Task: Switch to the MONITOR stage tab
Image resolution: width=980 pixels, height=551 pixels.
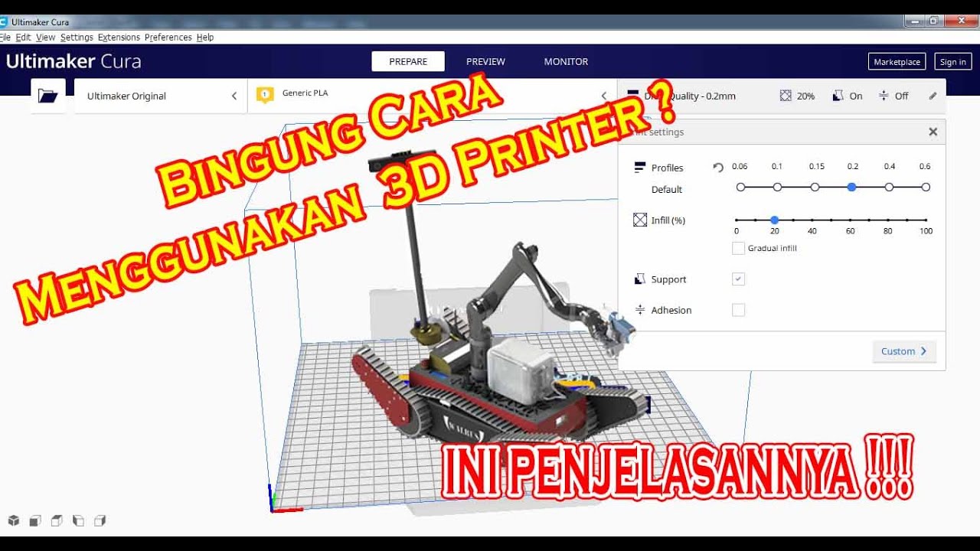Action: pos(566,61)
